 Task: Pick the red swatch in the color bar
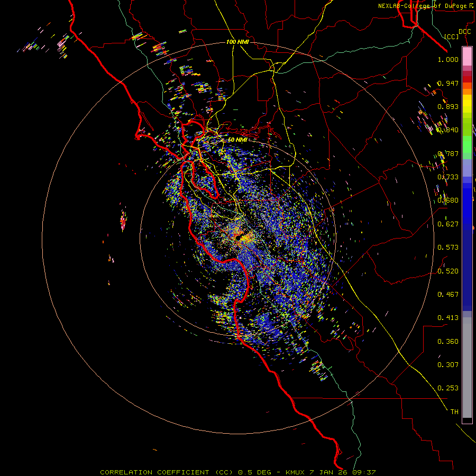point(467,79)
